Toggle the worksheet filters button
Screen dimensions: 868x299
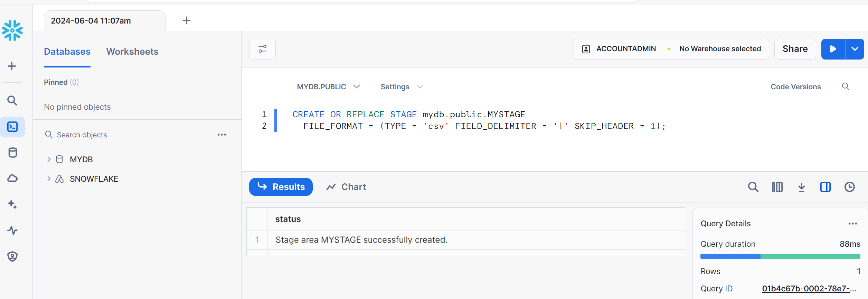pos(263,49)
